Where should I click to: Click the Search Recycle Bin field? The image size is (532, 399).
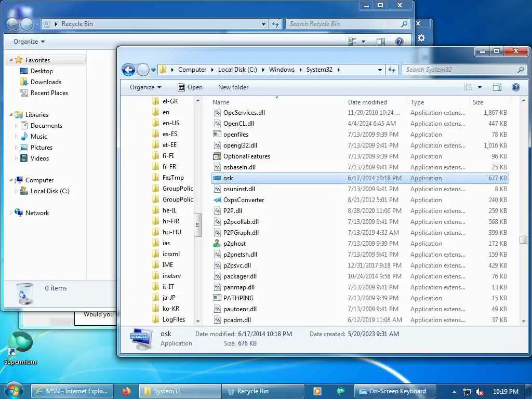(348, 24)
